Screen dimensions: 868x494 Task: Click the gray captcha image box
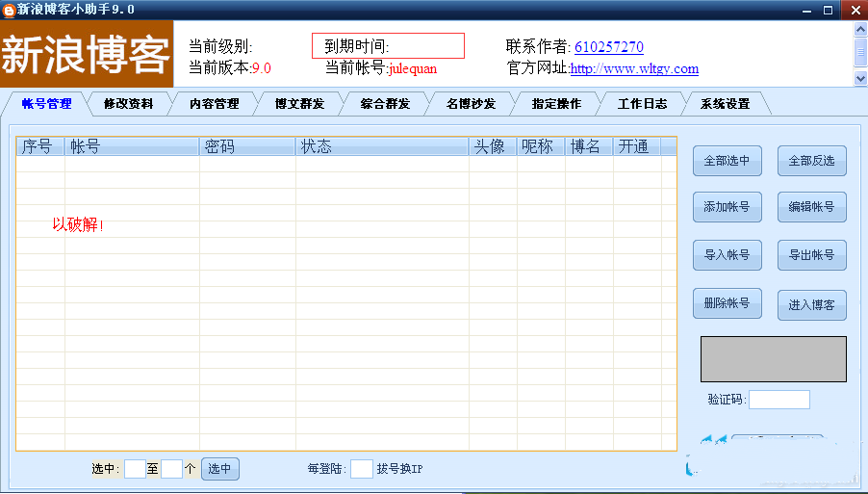pos(773,359)
